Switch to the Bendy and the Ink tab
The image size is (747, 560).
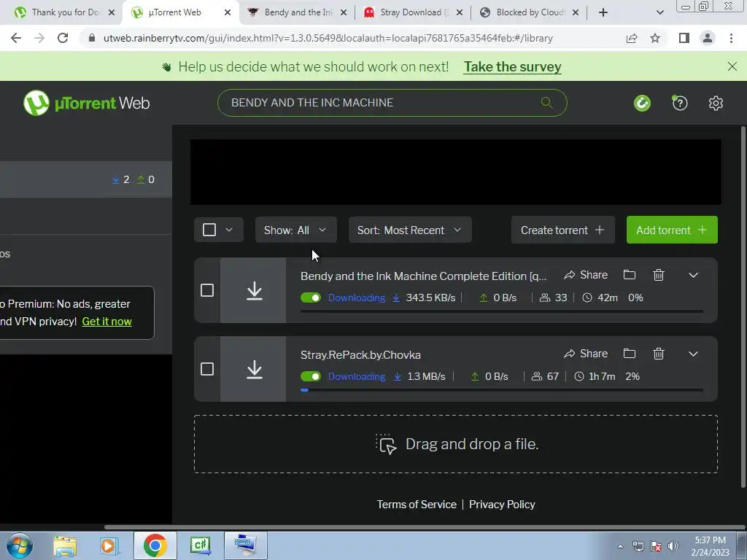point(290,12)
